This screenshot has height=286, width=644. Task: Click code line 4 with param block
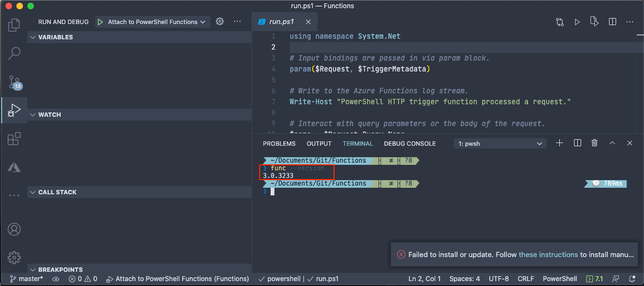(359, 69)
